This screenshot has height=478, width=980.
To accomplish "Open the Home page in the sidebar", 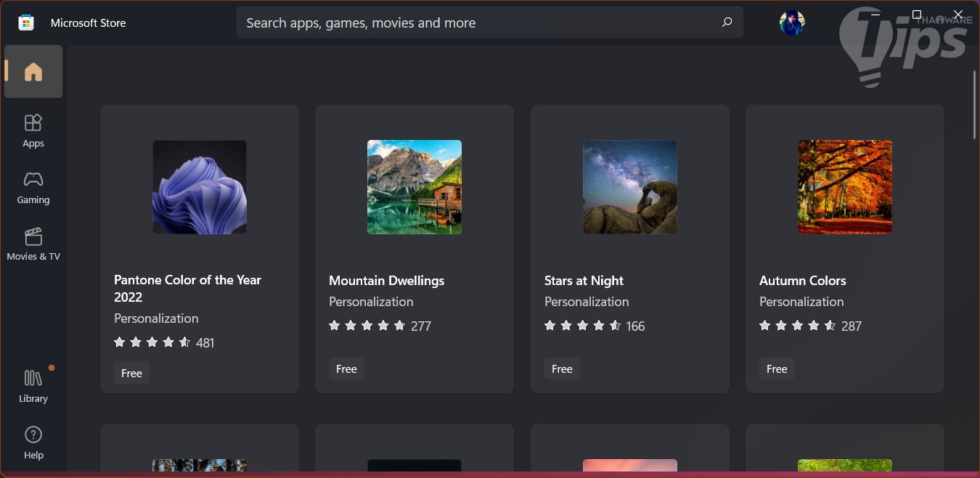I will [x=33, y=72].
